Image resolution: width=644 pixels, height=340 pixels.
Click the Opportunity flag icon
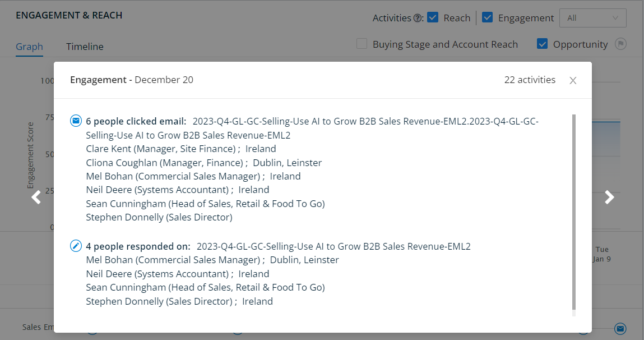click(620, 44)
